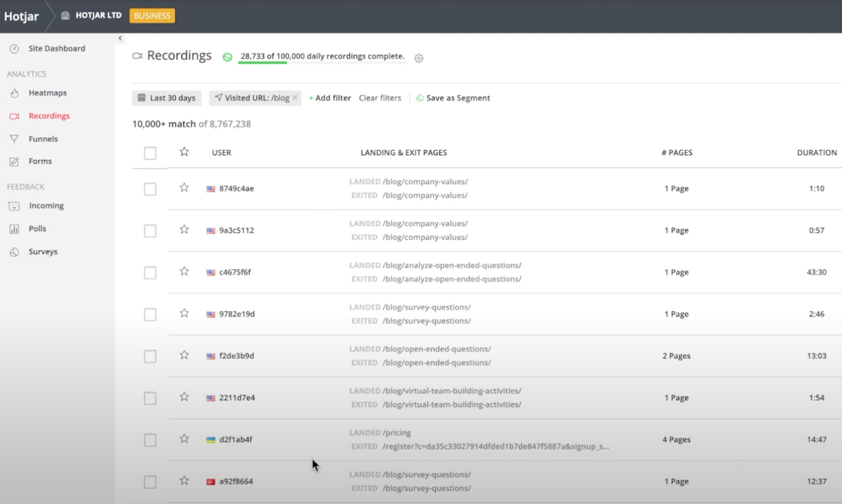Click the recordings settings gear icon

tap(419, 58)
